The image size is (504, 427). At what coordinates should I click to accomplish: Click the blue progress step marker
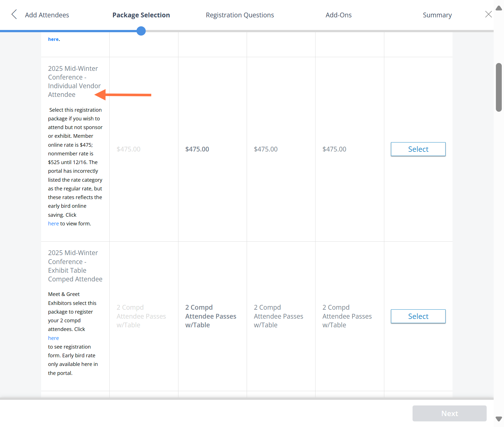click(x=141, y=31)
